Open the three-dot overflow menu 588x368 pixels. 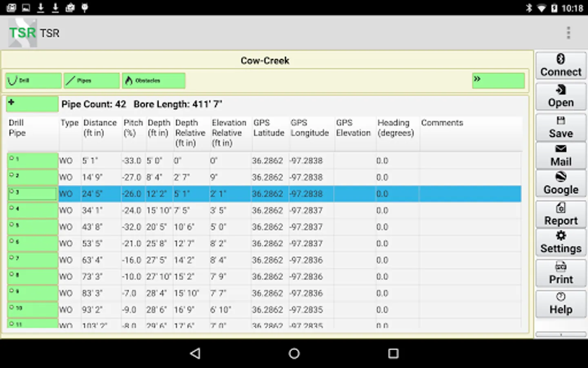click(x=568, y=33)
